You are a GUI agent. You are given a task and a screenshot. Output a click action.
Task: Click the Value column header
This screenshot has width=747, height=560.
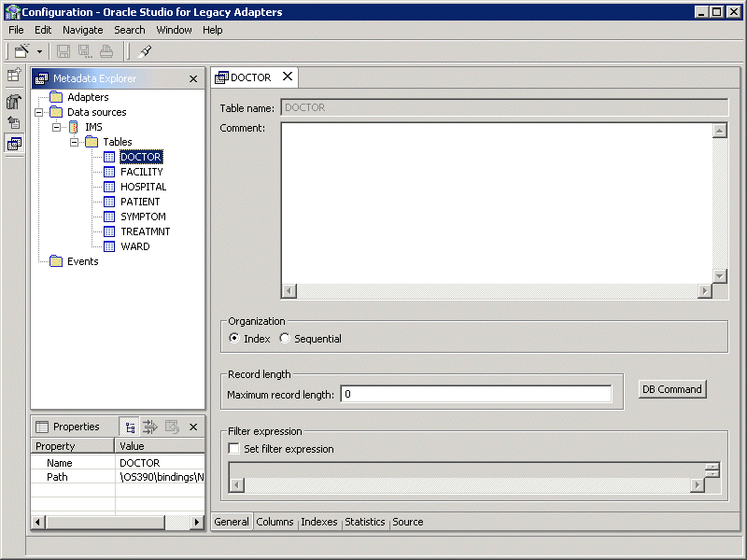coord(160,446)
